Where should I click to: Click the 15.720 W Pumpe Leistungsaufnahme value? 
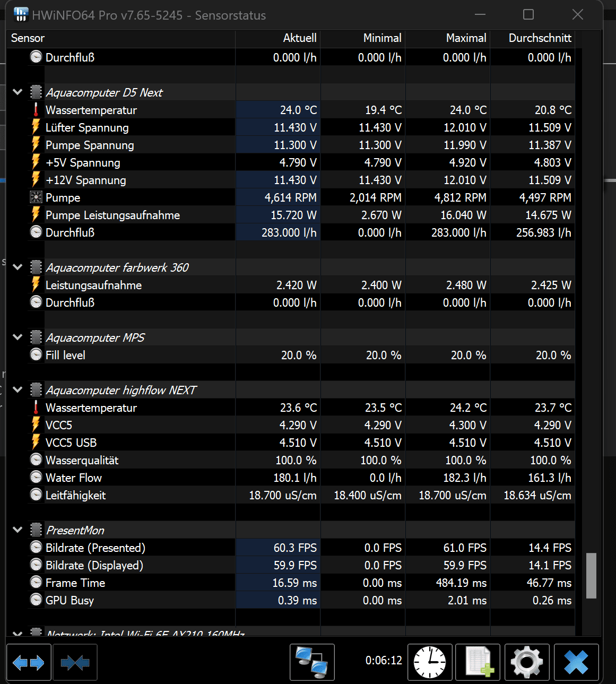click(293, 215)
